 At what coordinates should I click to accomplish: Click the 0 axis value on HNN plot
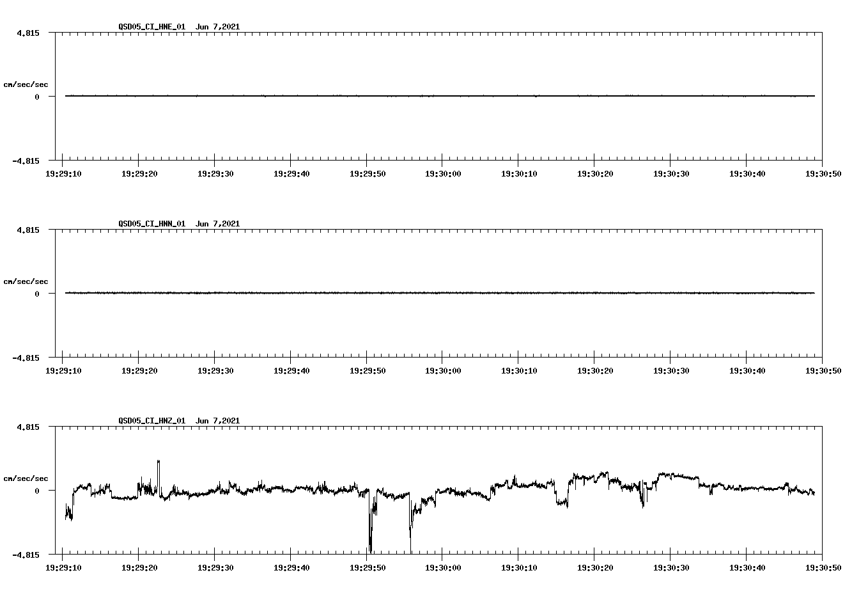(37, 294)
